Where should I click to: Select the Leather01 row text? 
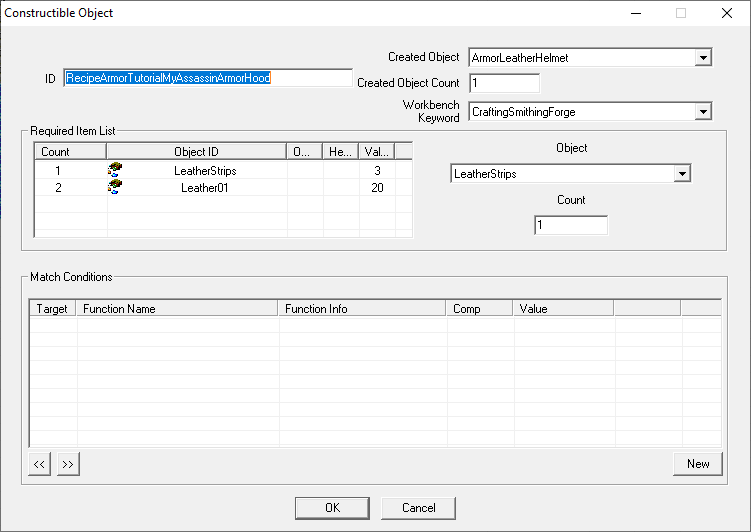(x=205, y=188)
